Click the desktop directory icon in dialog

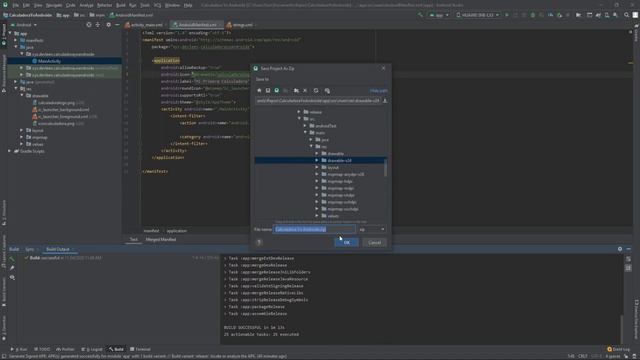(x=268, y=91)
